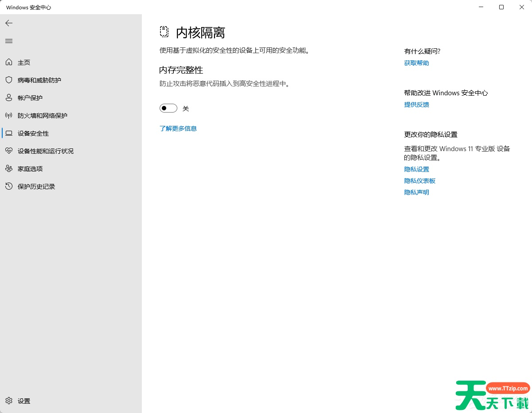Image resolution: width=532 pixels, height=413 pixels.
Task: Select the 家庭选项 family icon
Action: pyautogui.click(x=9, y=168)
